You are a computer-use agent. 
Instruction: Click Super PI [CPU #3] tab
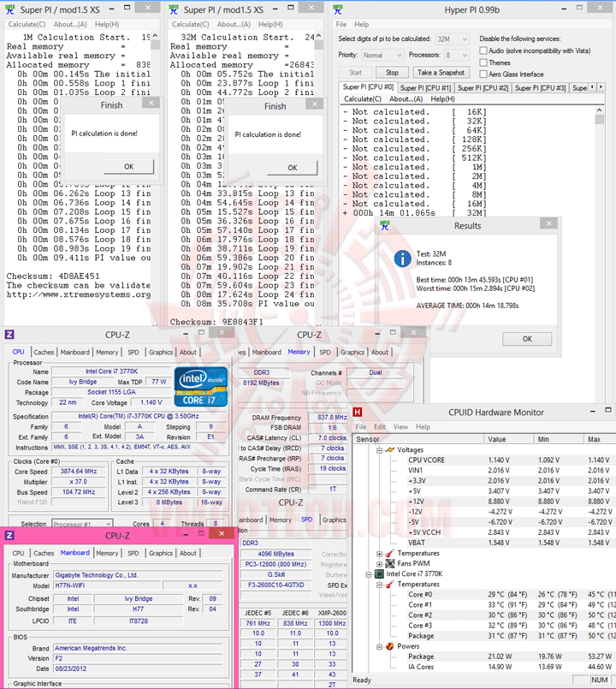coord(540,88)
